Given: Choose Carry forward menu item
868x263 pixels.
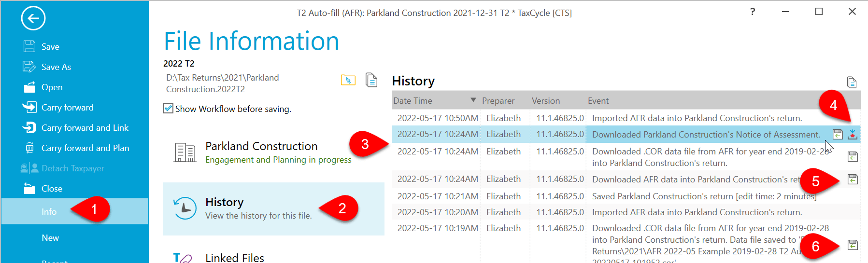Looking at the screenshot, I should 68,108.
